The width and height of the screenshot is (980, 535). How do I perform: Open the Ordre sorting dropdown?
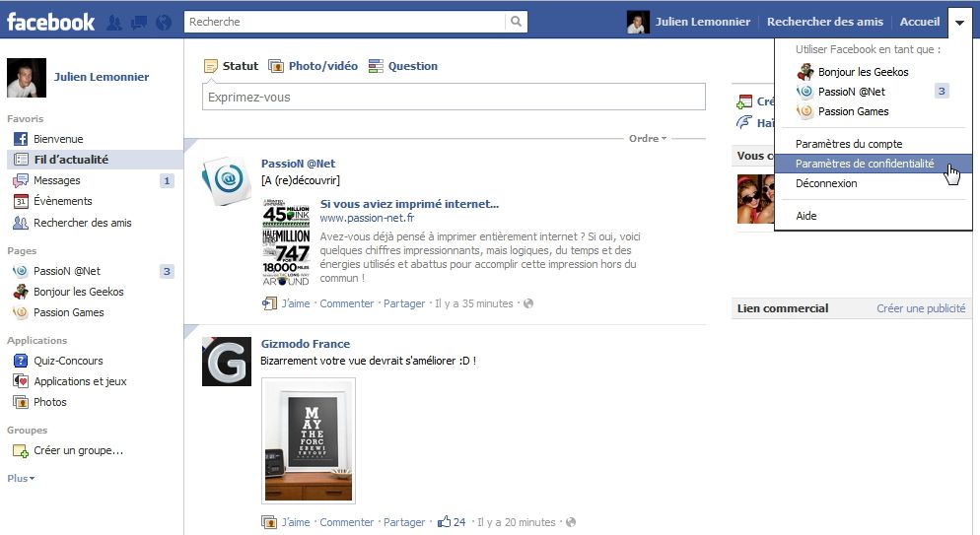[648, 138]
